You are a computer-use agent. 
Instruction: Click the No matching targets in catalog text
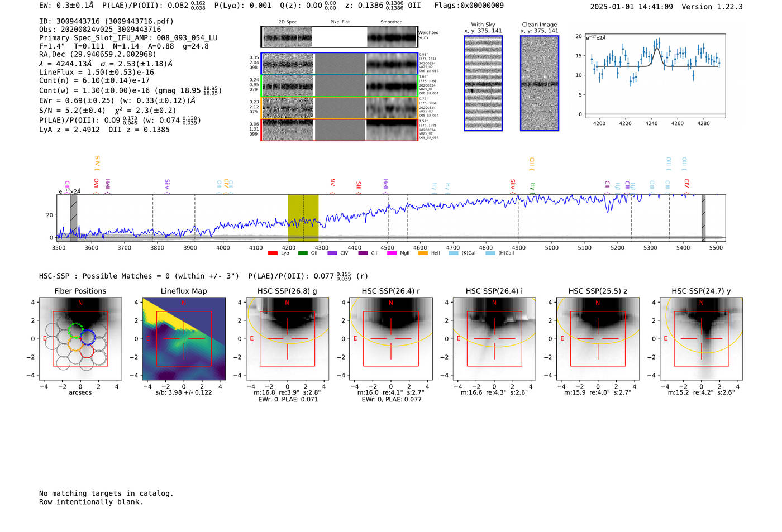[106, 493]
